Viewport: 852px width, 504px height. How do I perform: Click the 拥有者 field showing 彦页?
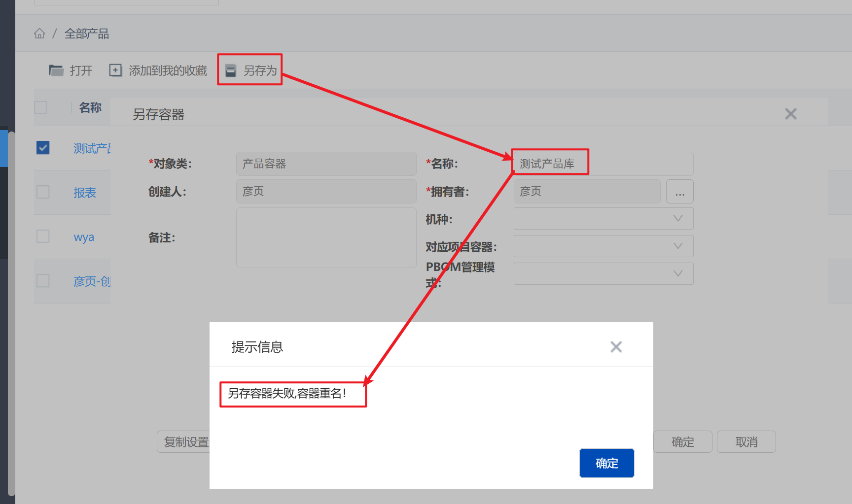click(587, 191)
